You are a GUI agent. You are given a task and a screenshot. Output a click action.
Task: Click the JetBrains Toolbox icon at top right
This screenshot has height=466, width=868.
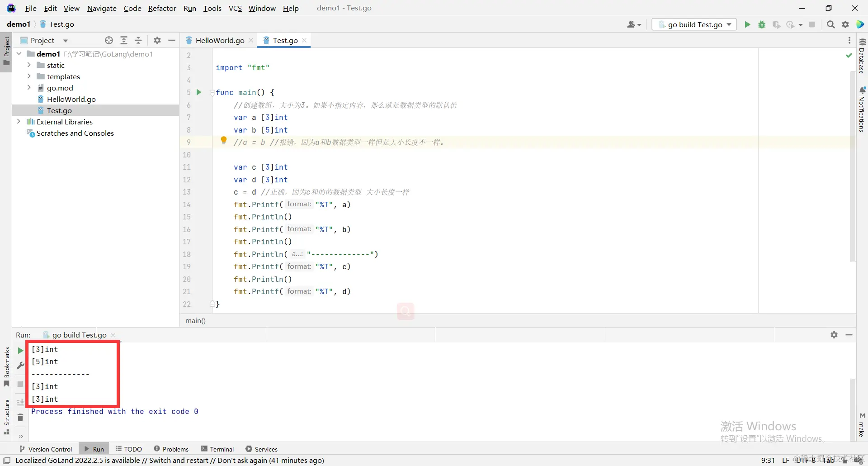860,24
